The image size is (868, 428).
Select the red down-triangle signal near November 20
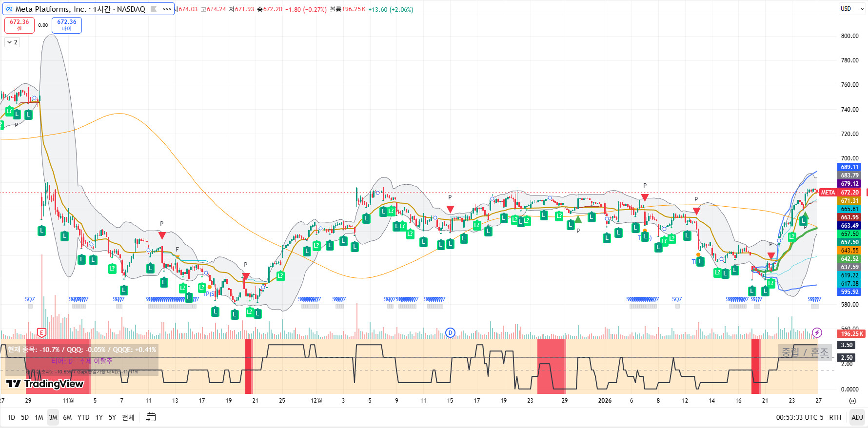point(246,276)
